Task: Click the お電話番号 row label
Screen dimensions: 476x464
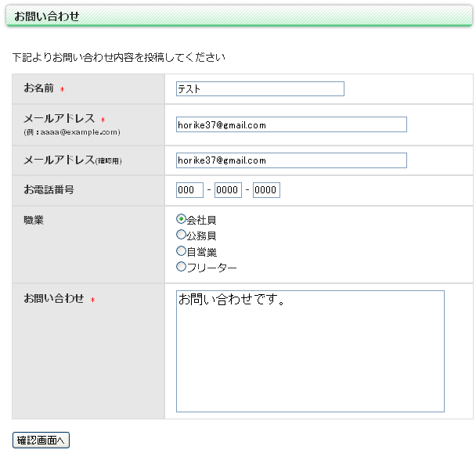Action: [x=49, y=190]
